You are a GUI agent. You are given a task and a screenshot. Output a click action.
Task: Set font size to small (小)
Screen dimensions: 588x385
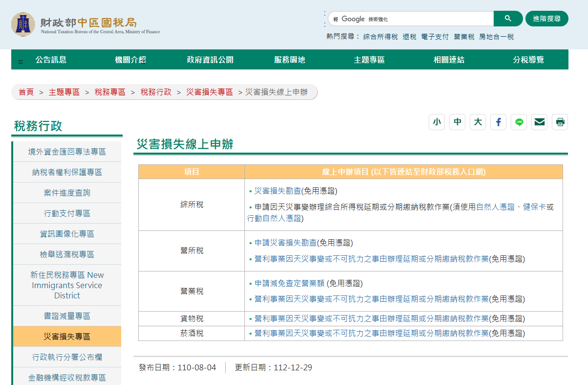pyautogui.click(x=436, y=122)
